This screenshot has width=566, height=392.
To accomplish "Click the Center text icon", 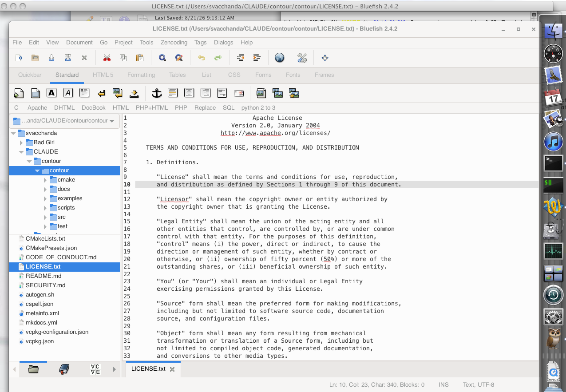I will point(189,93).
